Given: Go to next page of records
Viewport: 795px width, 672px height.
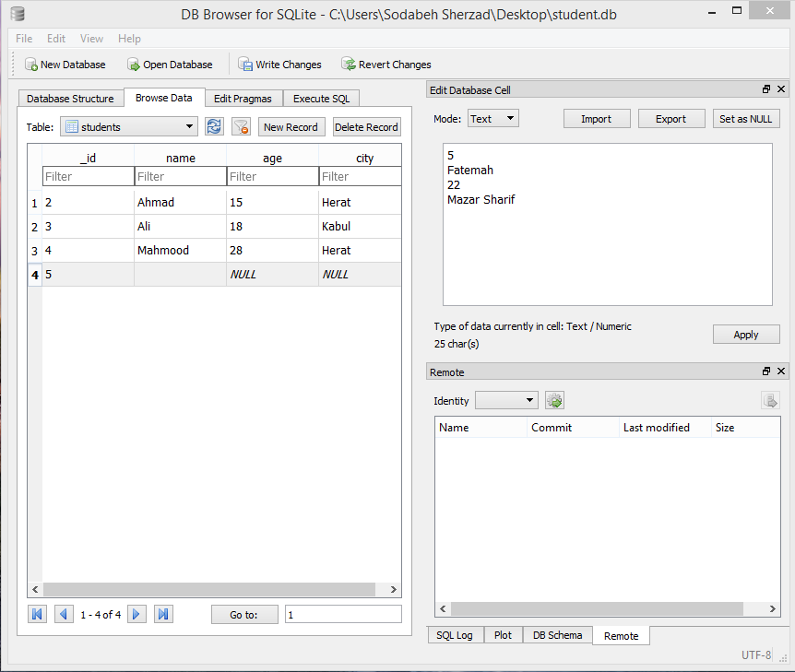Looking at the screenshot, I should (136, 614).
